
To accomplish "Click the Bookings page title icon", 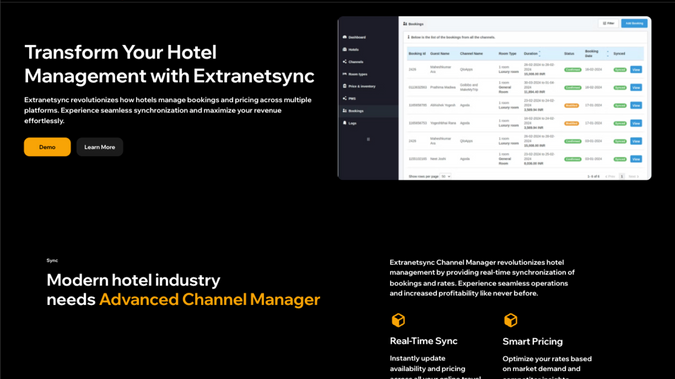I will point(405,24).
